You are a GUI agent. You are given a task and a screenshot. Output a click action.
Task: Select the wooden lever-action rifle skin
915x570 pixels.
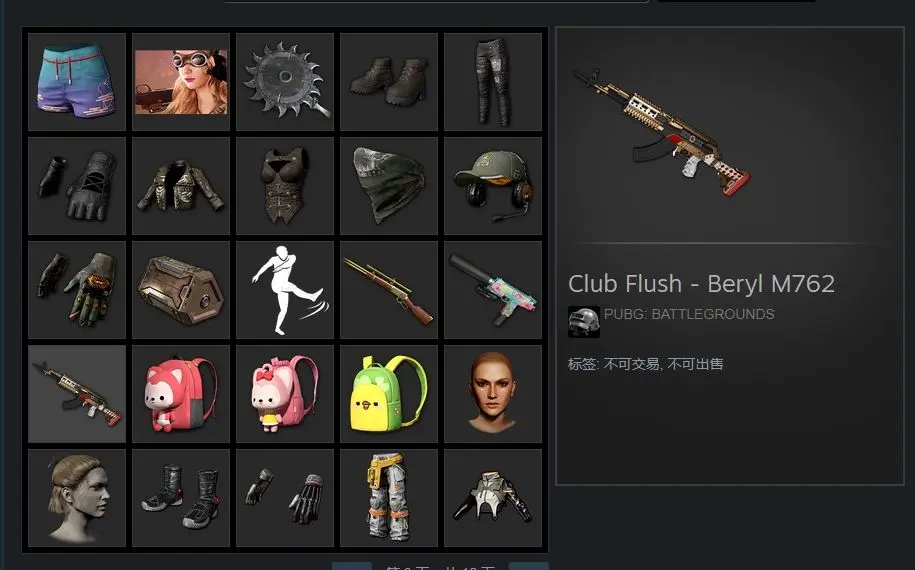pos(389,290)
